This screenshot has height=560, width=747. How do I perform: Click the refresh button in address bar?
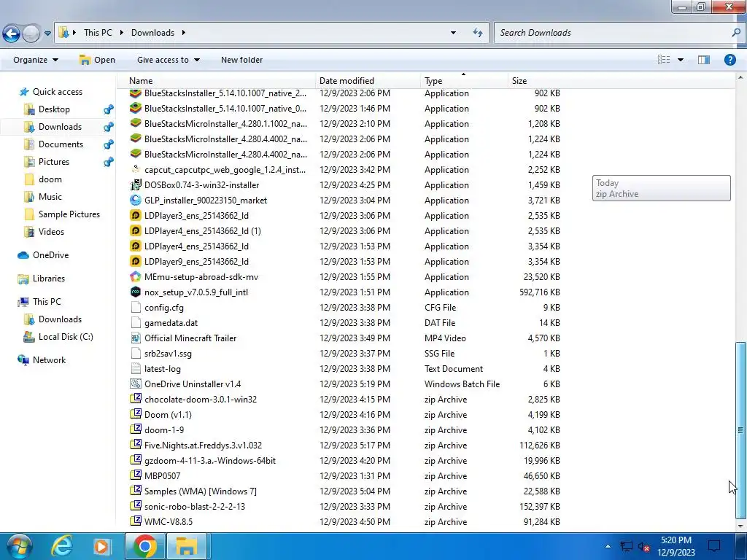(x=477, y=33)
